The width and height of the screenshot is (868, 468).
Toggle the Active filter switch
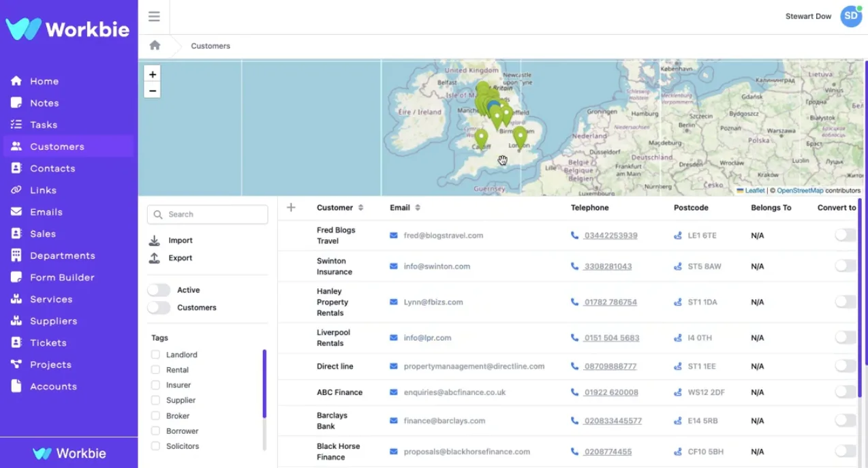[159, 290]
